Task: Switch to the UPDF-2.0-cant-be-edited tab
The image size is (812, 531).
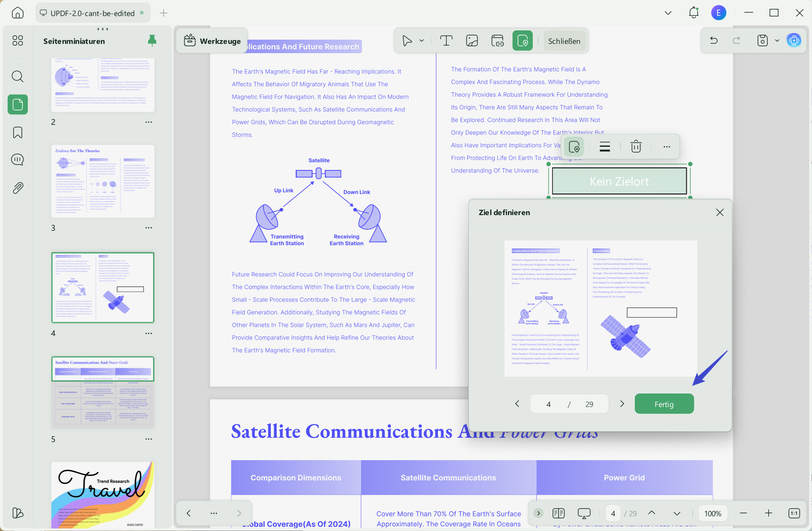Action: tap(92, 13)
